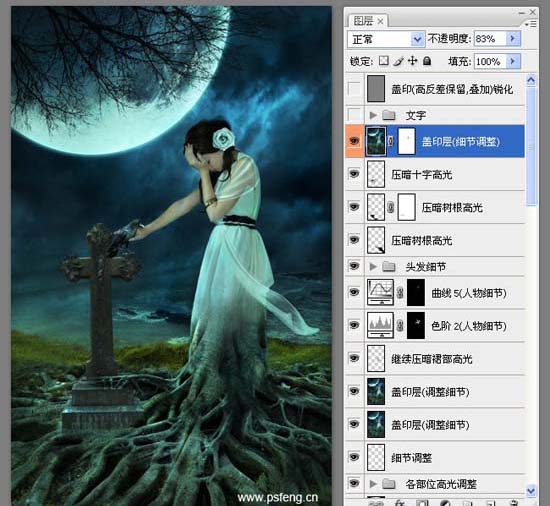The width and height of the screenshot is (550, 506).
Task: Hide the 压暗十字高光 layer
Action: (354, 174)
